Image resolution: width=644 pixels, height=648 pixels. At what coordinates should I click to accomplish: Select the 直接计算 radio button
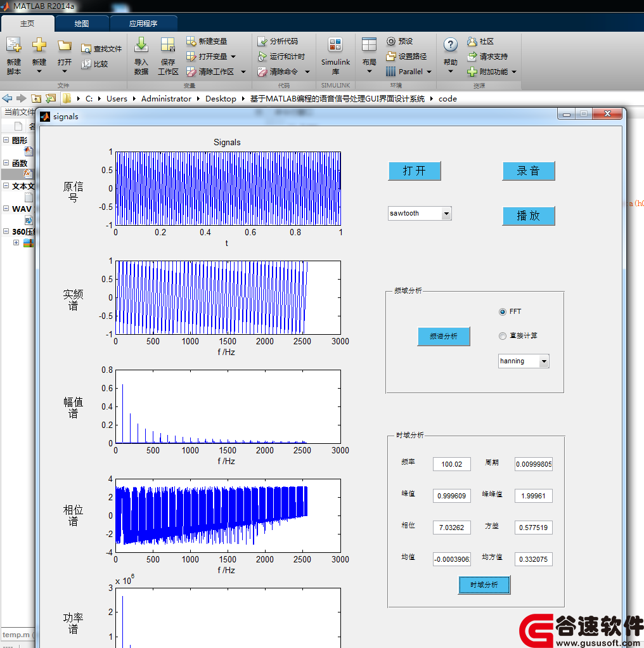[502, 336]
